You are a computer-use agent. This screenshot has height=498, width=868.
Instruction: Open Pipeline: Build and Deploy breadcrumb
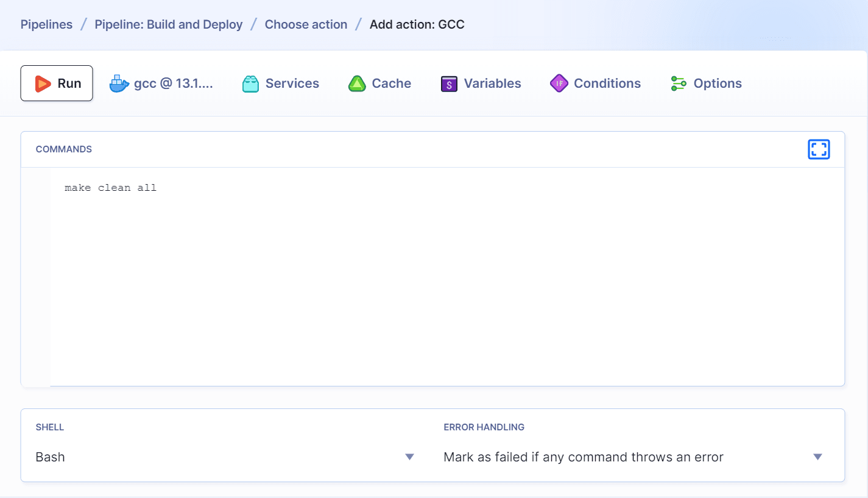point(168,24)
